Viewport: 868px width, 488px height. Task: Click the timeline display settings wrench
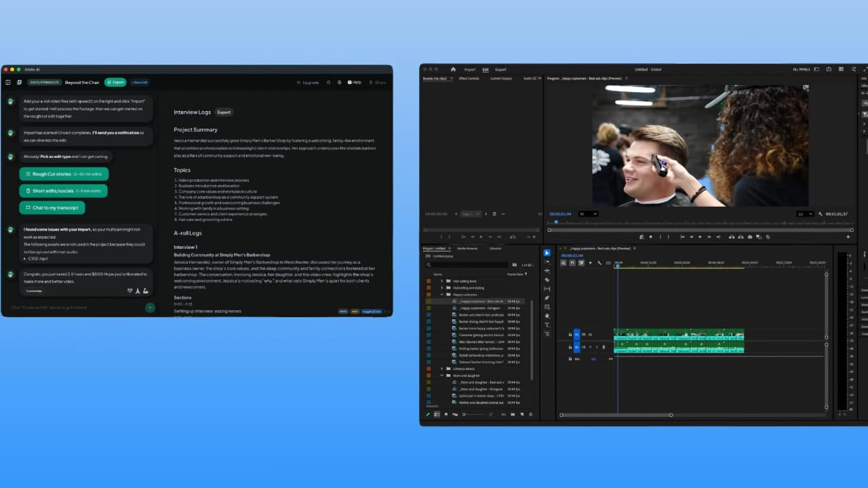click(x=599, y=262)
